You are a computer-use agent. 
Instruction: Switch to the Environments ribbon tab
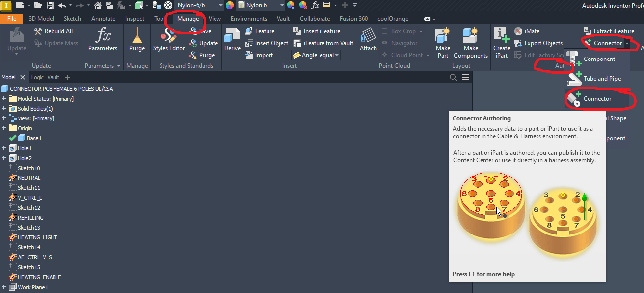point(249,19)
